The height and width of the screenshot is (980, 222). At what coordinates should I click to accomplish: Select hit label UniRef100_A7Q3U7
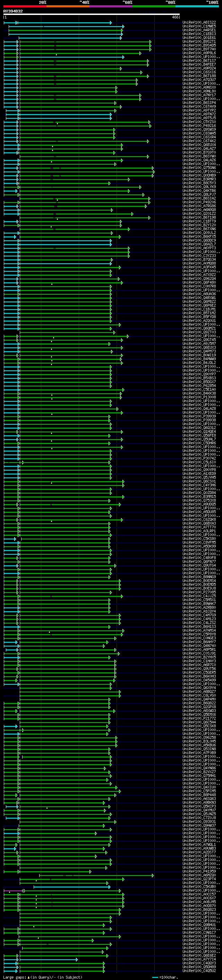click(x=199, y=80)
